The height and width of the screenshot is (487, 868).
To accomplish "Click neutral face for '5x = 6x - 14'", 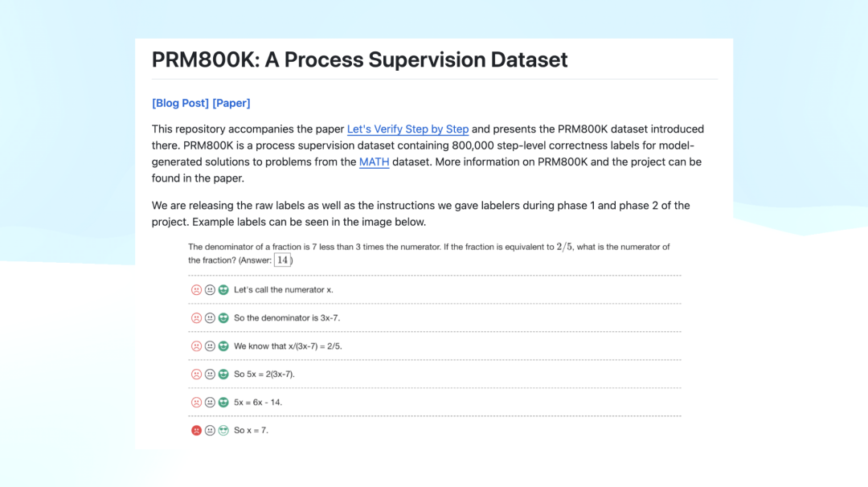I will click(210, 403).
